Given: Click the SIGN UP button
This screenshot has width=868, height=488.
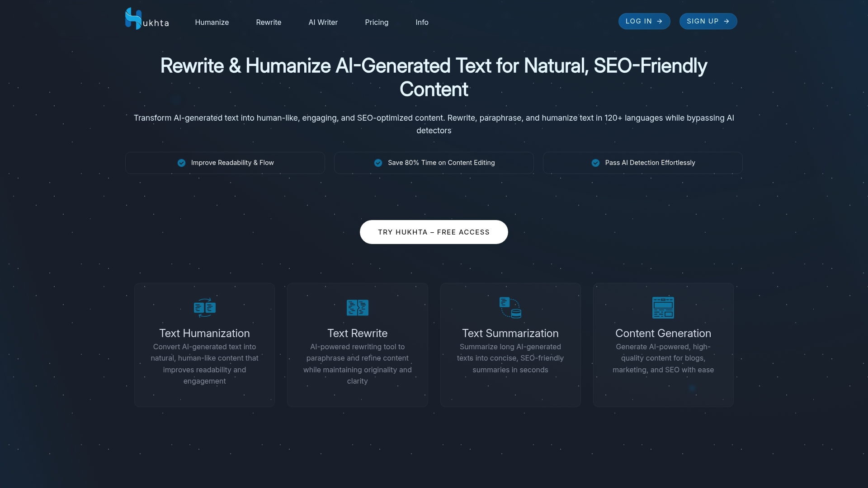Looking at the screenshot, I should [x=708, y=21].
